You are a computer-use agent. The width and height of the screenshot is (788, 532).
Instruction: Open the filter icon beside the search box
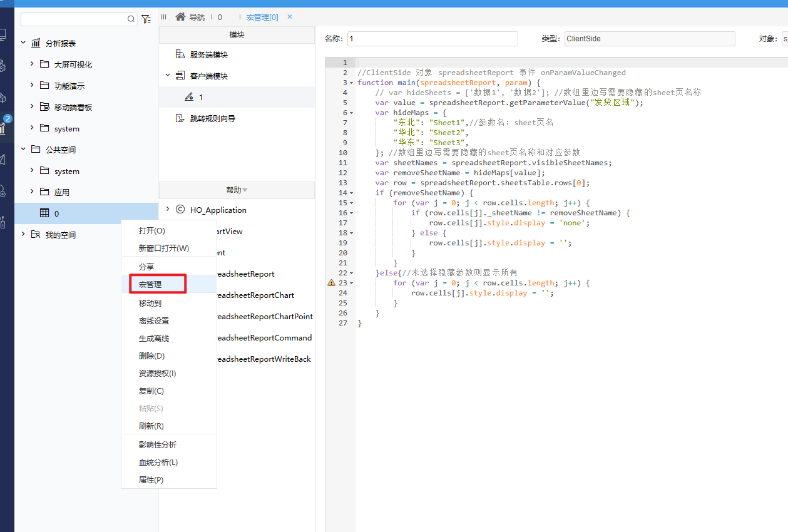pos(146,19)
